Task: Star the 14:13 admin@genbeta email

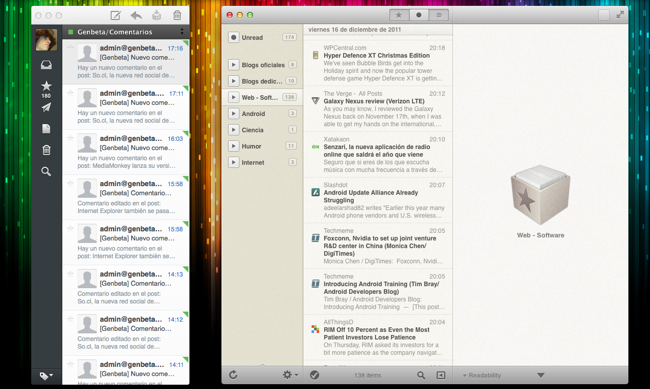Action: [x=70, y=274]
